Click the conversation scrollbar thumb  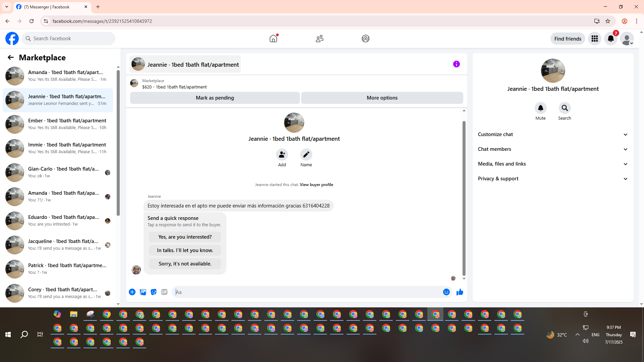(464, 198)
